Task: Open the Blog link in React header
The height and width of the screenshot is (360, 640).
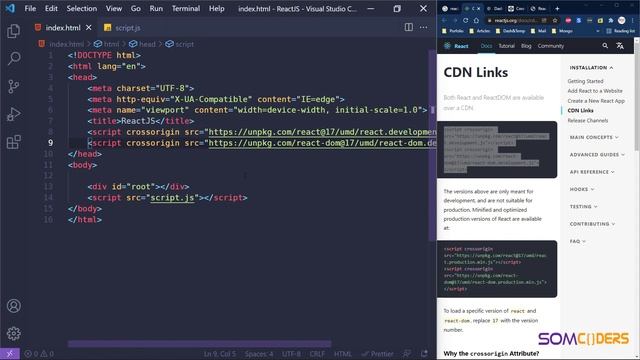Action: click(x=526, y=46)
